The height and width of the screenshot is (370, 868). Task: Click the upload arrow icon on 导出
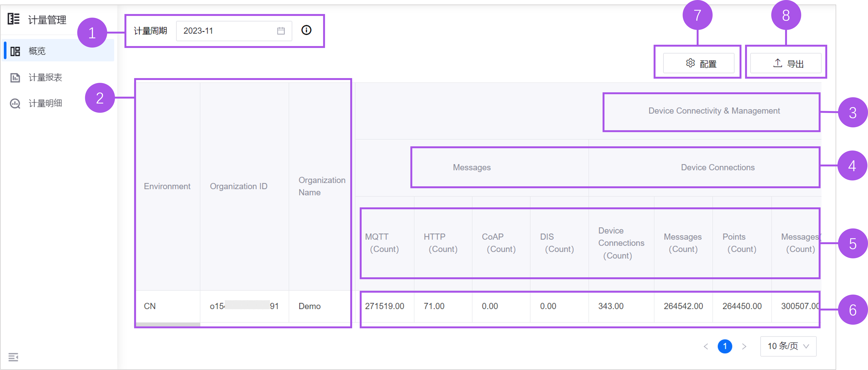777,63
